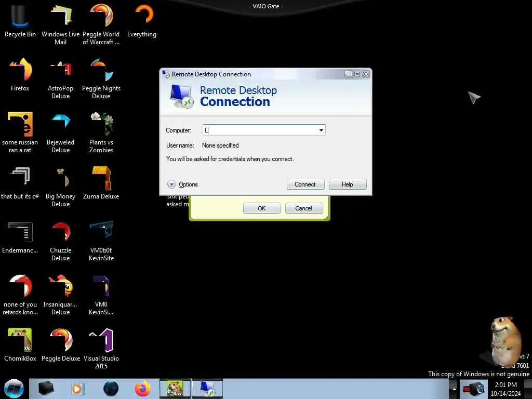
Task: Select the Windows Live Mail desktop icon
Action: coord(60,24)
